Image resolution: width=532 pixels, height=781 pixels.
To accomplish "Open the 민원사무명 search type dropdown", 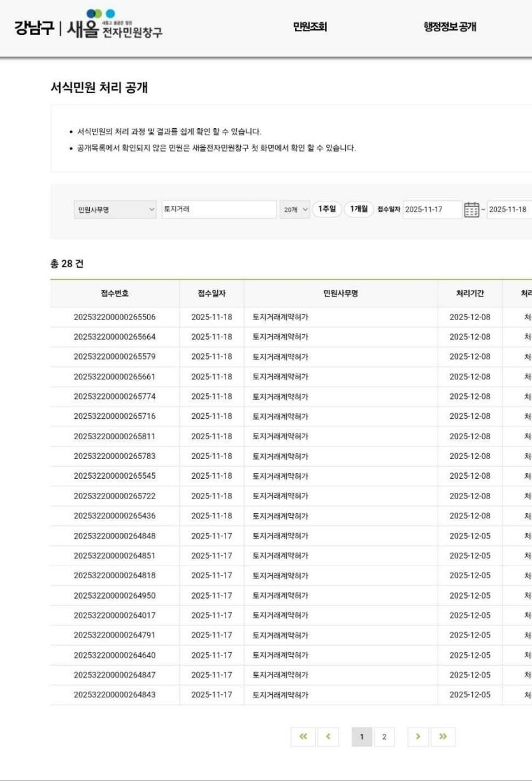I will (115, 210).
